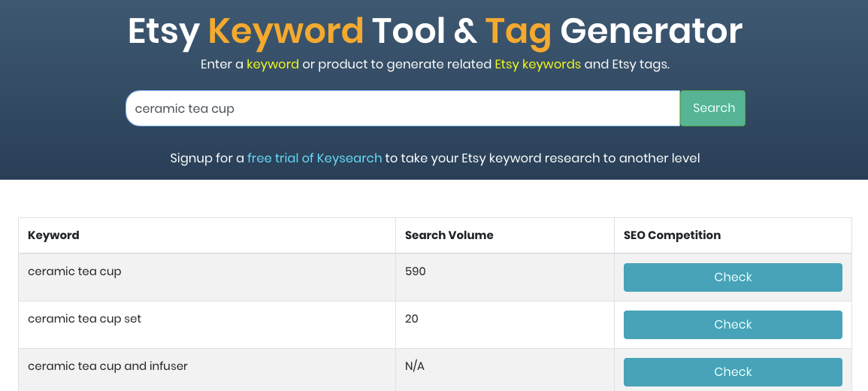Click the N/A search volume value
Screen dimensions: 868x391
[415, 366]
